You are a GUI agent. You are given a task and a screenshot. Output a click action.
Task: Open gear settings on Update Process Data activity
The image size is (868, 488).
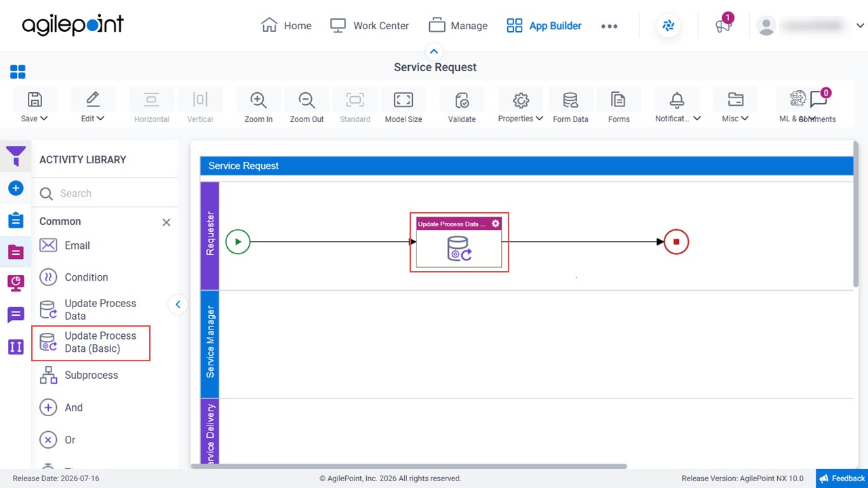point(495,224)
